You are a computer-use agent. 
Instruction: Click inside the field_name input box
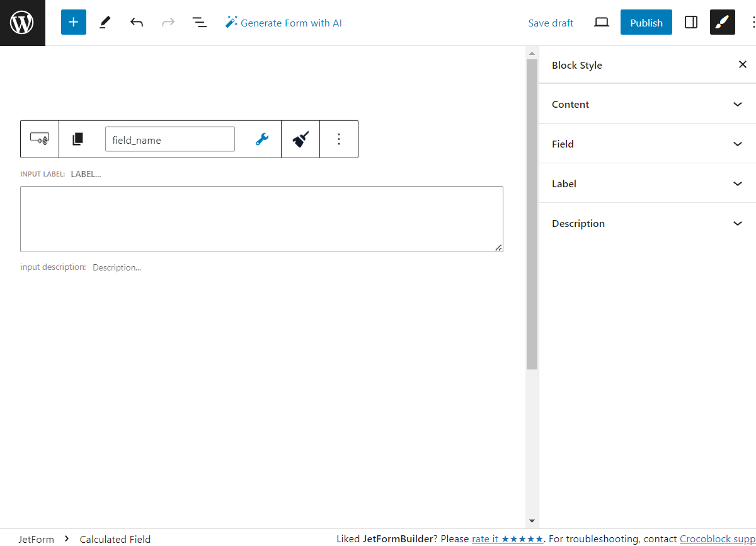pyautogui.click(x=169, y=139)
